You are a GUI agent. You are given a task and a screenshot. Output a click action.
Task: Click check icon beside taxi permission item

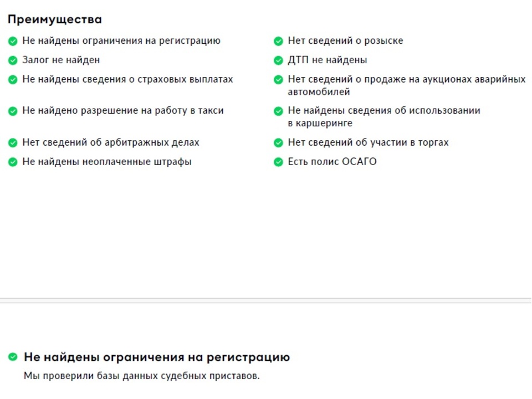click(13, 111)
